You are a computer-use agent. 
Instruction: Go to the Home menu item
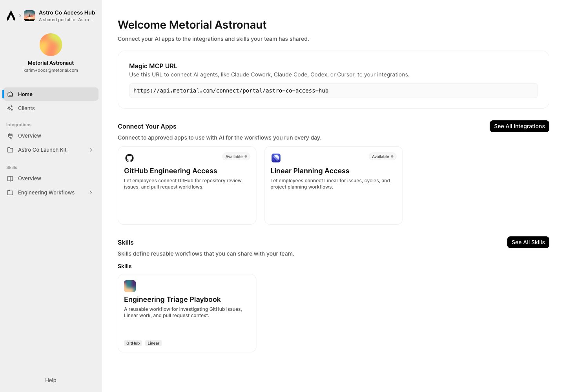tap(51, 94)
